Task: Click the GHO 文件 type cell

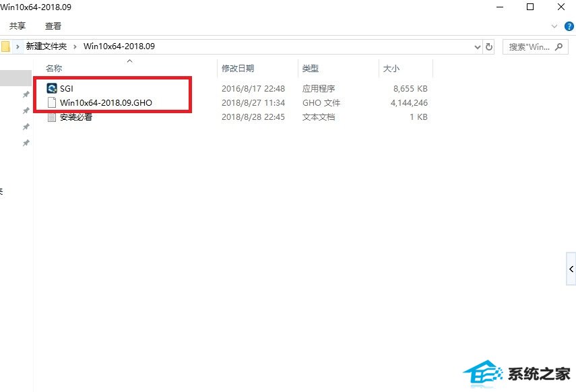Action: click(x=321, y=102)
